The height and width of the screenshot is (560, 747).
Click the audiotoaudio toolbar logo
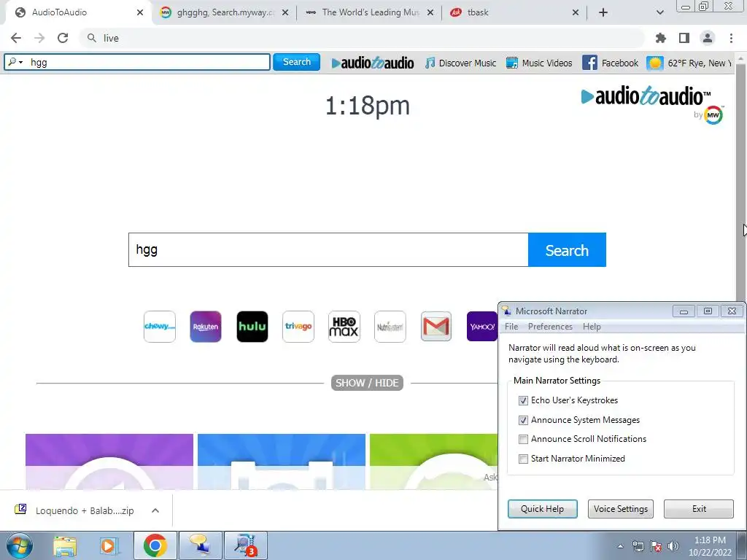[x=373, y=63]
